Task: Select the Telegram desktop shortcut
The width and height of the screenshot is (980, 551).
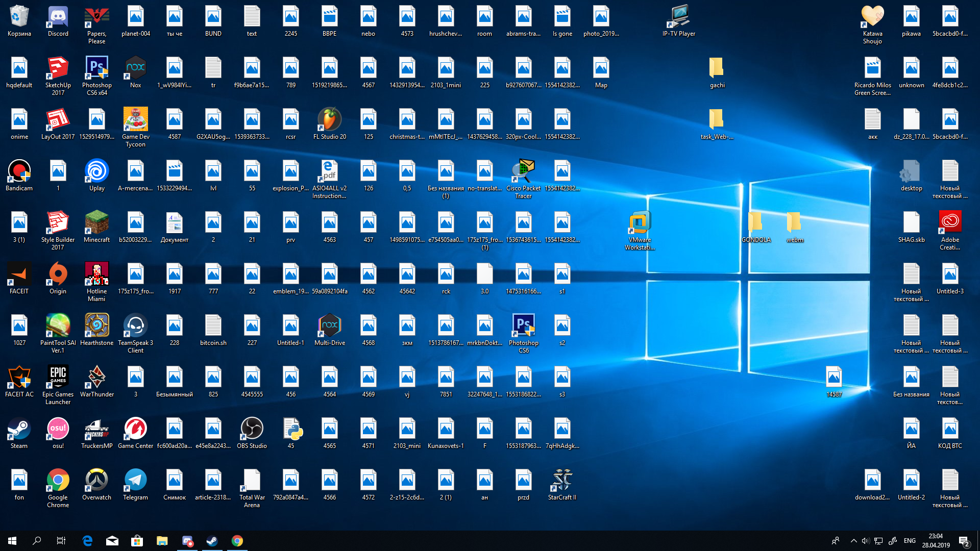Action: pyautogui.click(x=136, y=485)
